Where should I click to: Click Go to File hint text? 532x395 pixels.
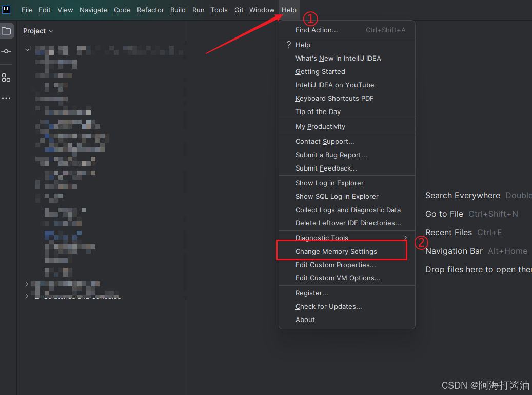click(x=444, y=214)
